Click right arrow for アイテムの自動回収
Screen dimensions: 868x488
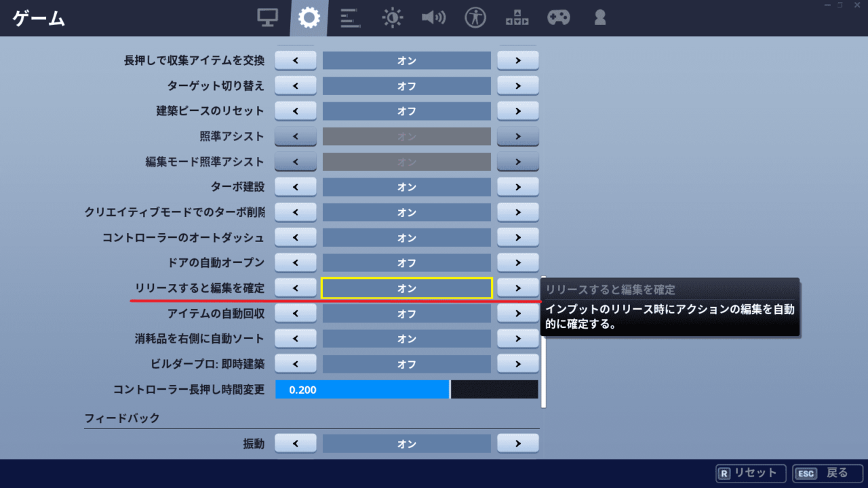coord(518,313)
